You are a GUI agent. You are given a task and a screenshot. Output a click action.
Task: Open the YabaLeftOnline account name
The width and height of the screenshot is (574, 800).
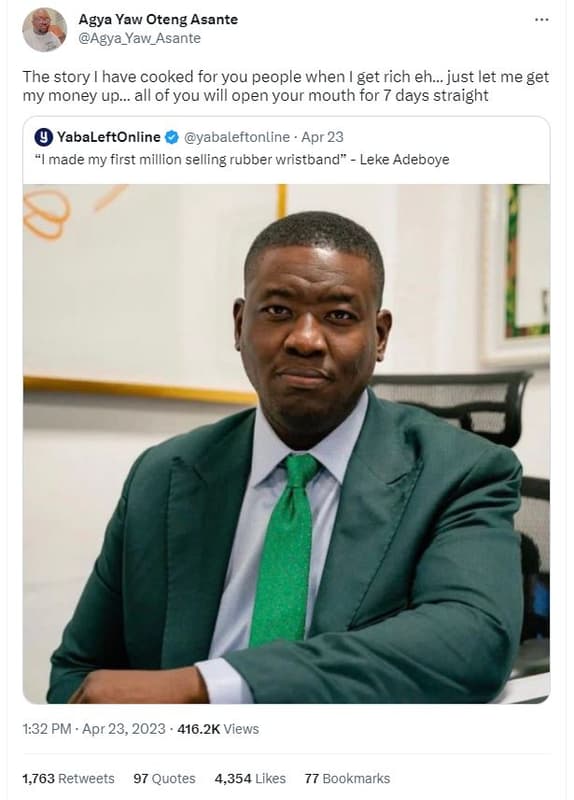tap(109, 137)
